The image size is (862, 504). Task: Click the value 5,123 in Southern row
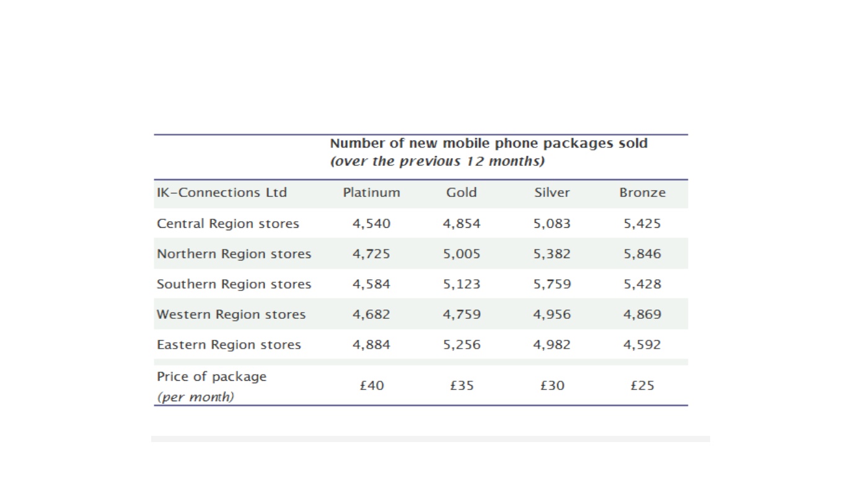[x=462, y=284]
